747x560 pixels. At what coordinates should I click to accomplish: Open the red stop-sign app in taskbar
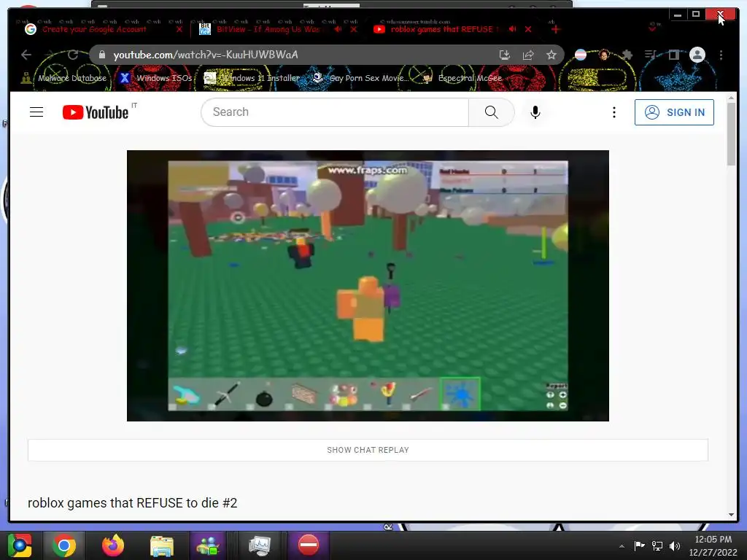(309, 545)
